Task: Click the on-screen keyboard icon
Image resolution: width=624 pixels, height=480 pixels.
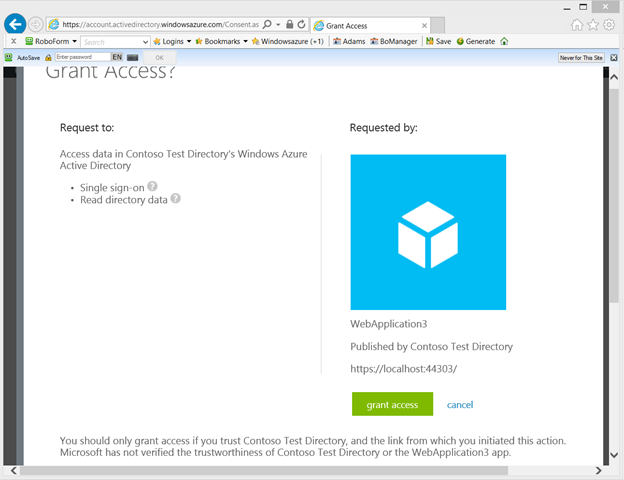Action: pos(133,58)
